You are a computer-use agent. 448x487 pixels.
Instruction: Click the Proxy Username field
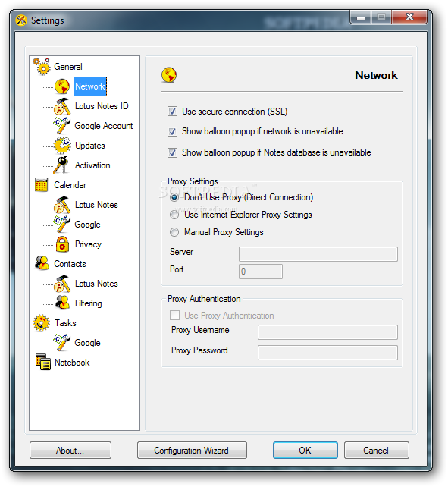(x=327, y=332)
